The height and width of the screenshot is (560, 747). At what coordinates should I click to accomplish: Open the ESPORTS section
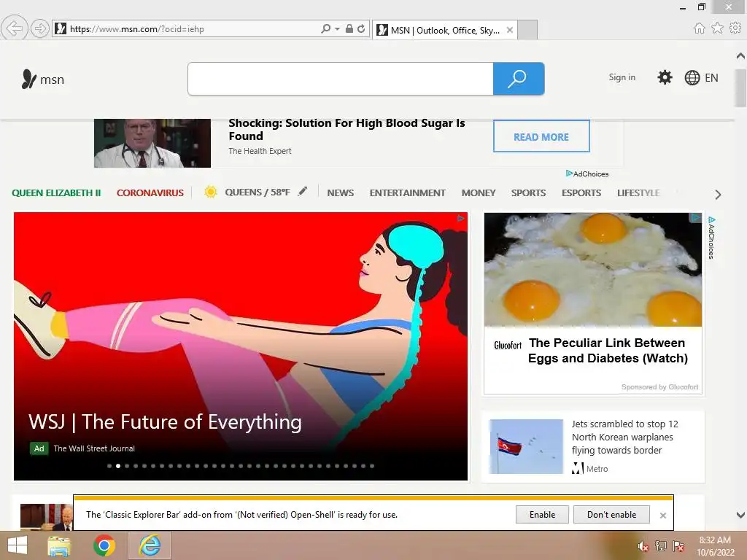click(581, 192)
